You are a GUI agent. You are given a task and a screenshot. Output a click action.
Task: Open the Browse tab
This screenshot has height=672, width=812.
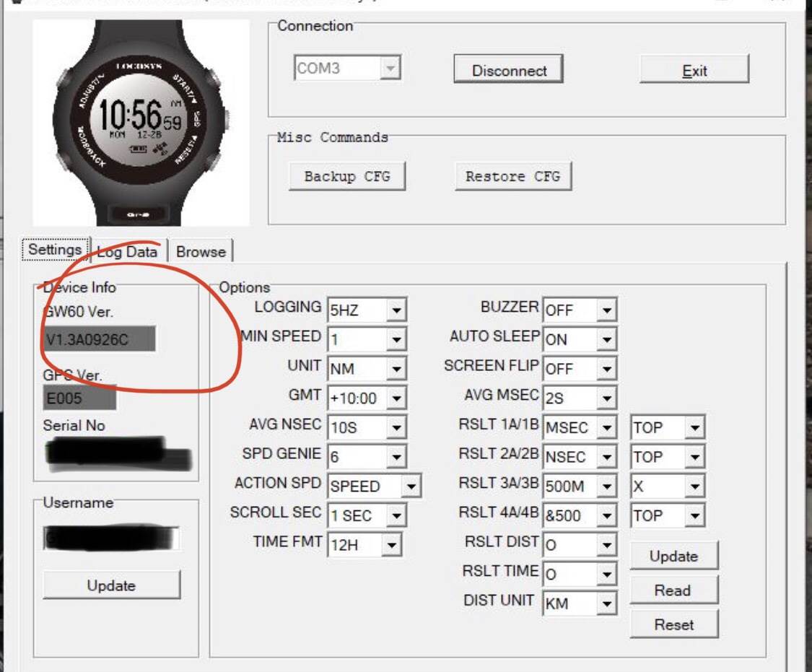click(201, 252)
